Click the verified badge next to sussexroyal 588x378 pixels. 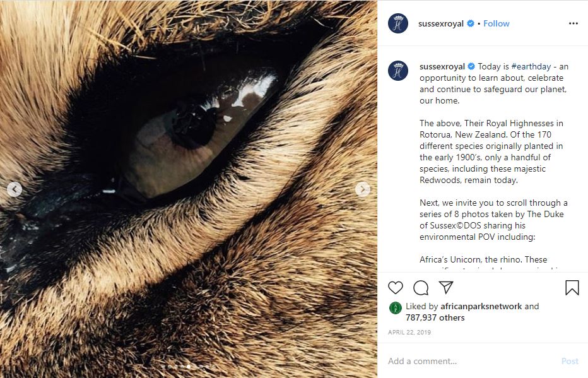click(x=469, y=23)
